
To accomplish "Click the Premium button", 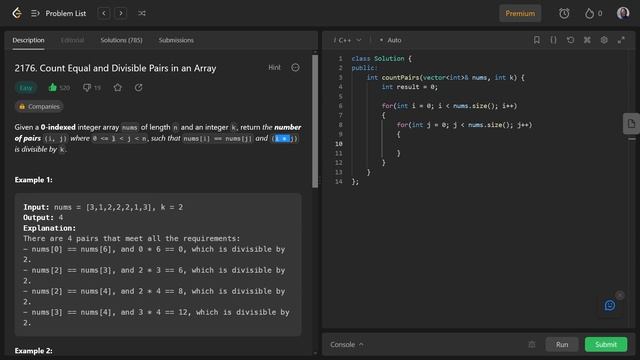I will pos(520,13).
